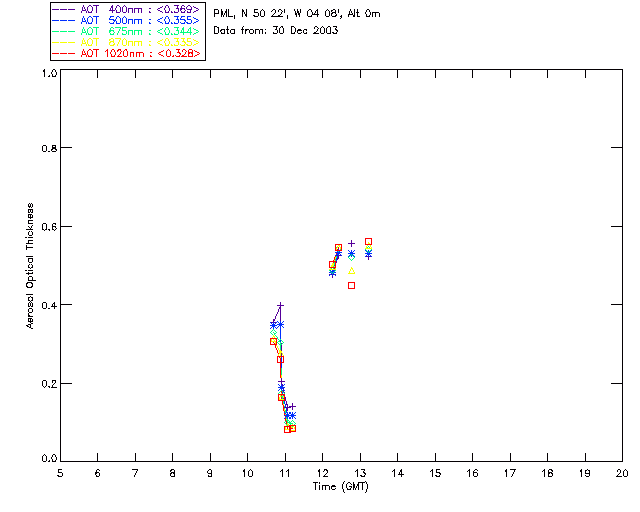Viewport: 640px width, 512px height.
Task: Click the Aerosol Optical Thickness axis label
Action: click(30, 266)
